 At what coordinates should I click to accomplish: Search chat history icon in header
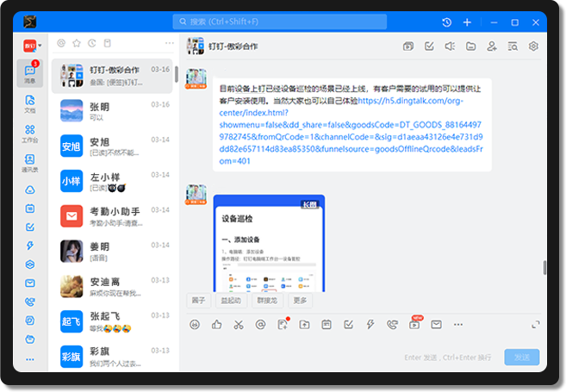click(x=513, y=47)
